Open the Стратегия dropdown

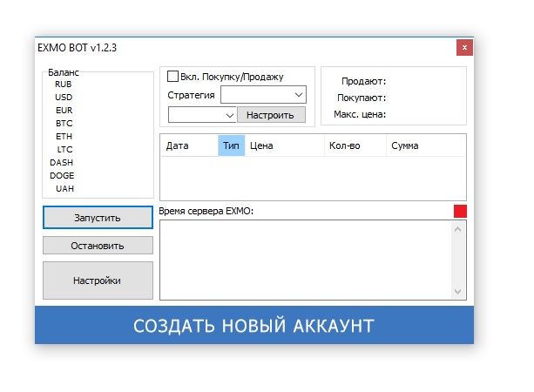(x=263, y=95)
